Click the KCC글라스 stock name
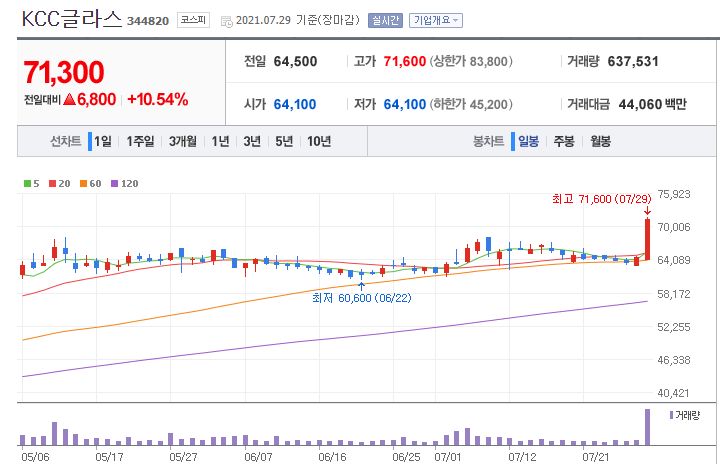Viewport: 720px width, 464px height. pyautogui.click(x=72, y=19)
